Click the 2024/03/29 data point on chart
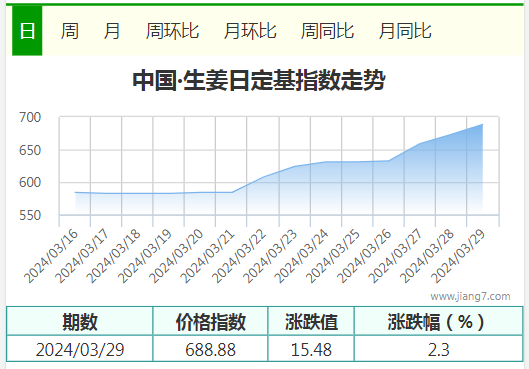 click(482, 124)
